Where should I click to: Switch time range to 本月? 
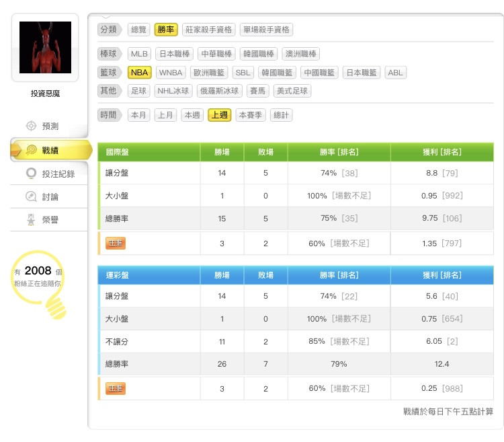click(139, 115)
